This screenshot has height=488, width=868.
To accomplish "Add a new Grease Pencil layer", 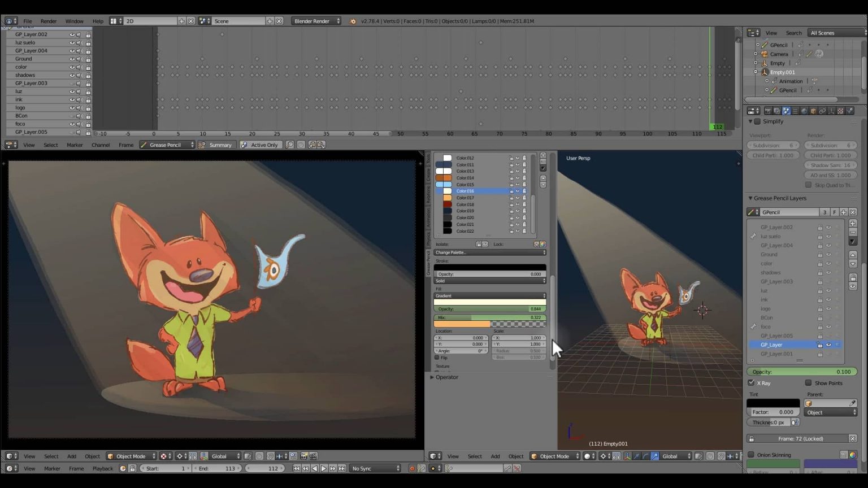I will [853, 224].
